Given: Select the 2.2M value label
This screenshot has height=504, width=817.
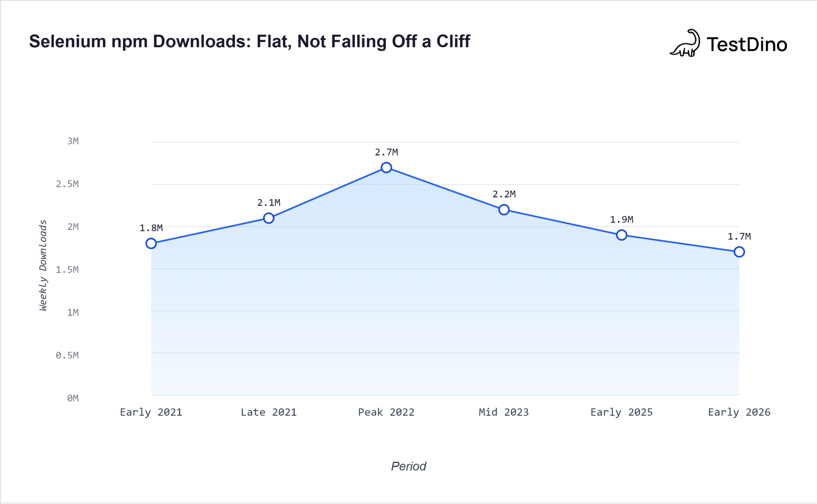Looking at the screenshot, I should pos(504,194).
